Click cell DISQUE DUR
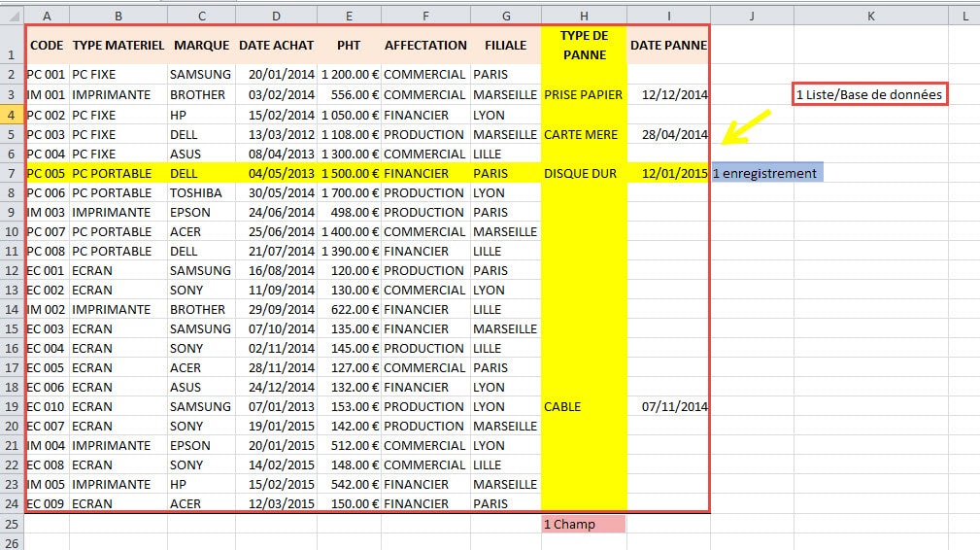This screenshot has height=550, width=980. [x=584, y=173]
